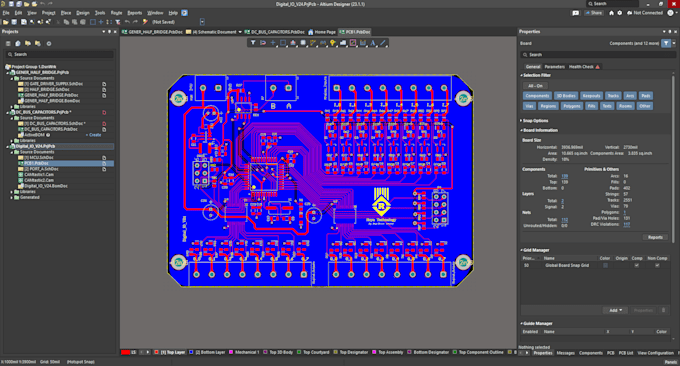680x366 pixels.
Task: Click the align objects icon in PCB toolbar
Action: pos(293,42)
